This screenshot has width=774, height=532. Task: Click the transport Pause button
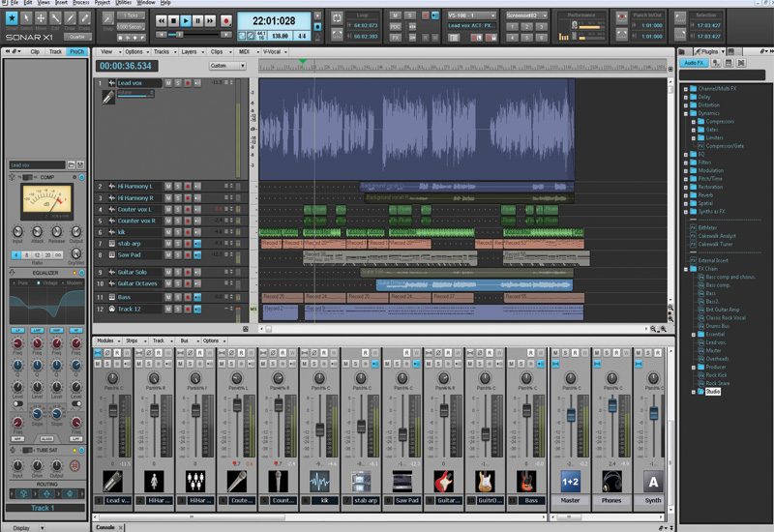[197, 20]
